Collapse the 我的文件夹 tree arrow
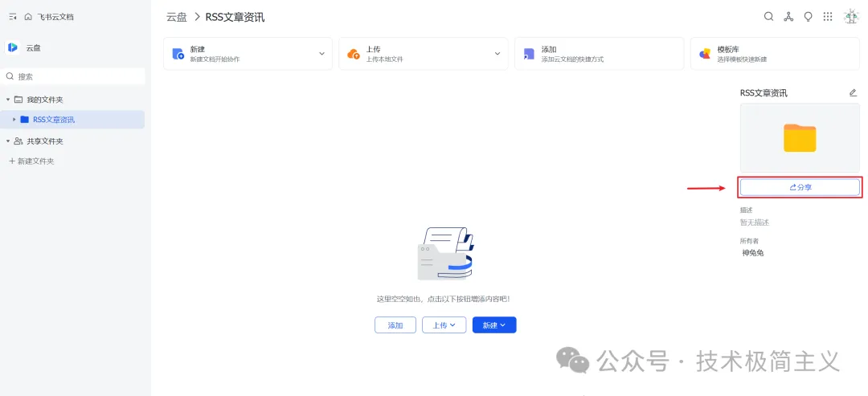Viewport: 868px width, 396px height. click(8, 100)
